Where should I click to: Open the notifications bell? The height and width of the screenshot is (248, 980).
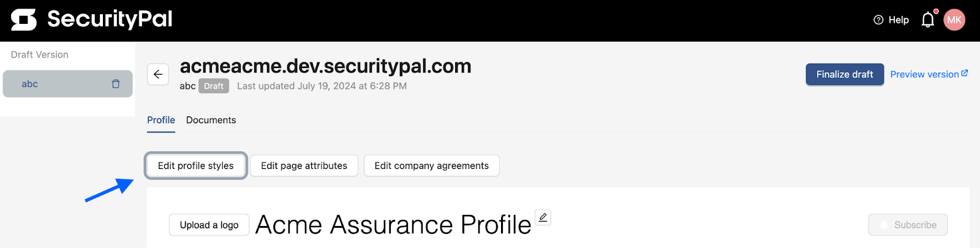(x=929, y=20)
